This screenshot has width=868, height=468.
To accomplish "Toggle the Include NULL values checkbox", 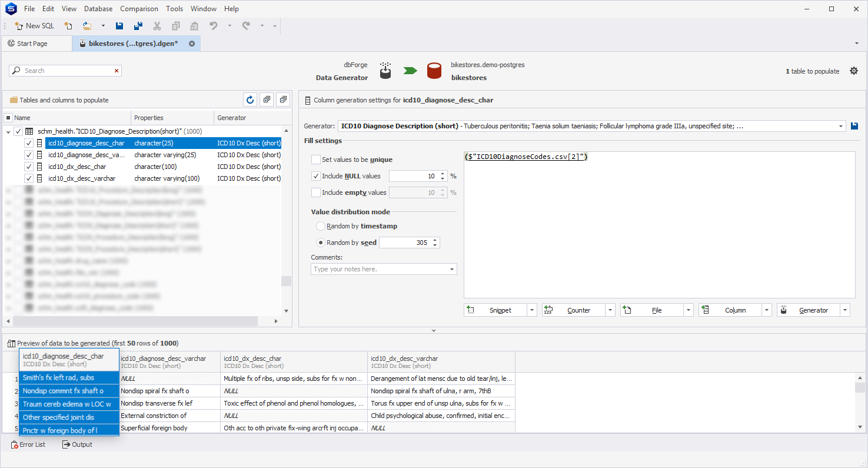I will click(x=316, y=176).
